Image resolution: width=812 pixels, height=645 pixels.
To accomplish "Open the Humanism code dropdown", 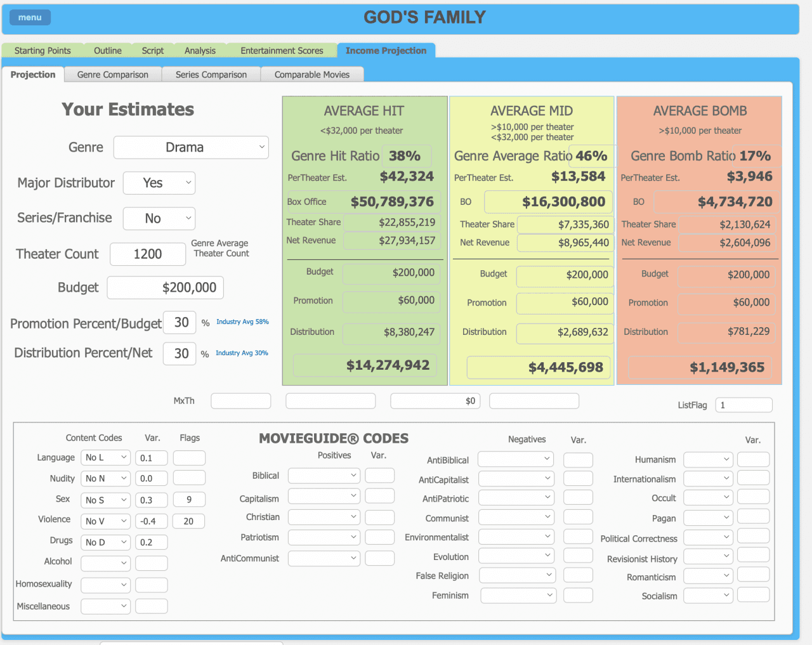I will coord(708,460).
